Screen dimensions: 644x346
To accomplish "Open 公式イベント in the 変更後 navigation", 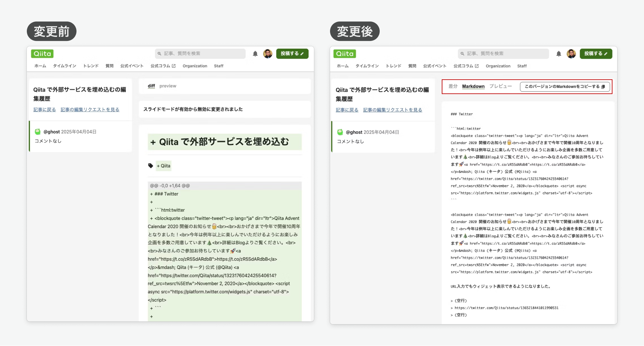I will (x=435, y=66).
